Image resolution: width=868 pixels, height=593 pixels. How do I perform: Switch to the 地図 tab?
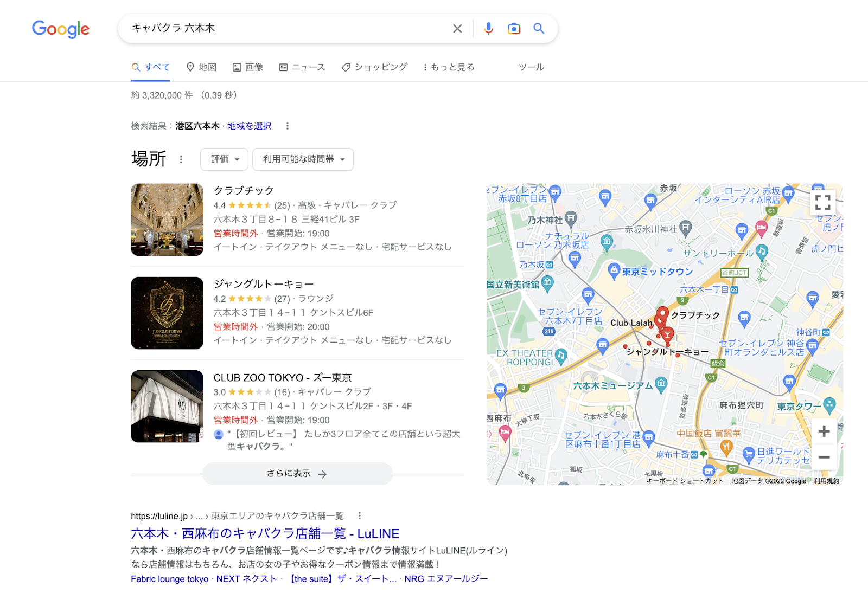pos(201,67)
